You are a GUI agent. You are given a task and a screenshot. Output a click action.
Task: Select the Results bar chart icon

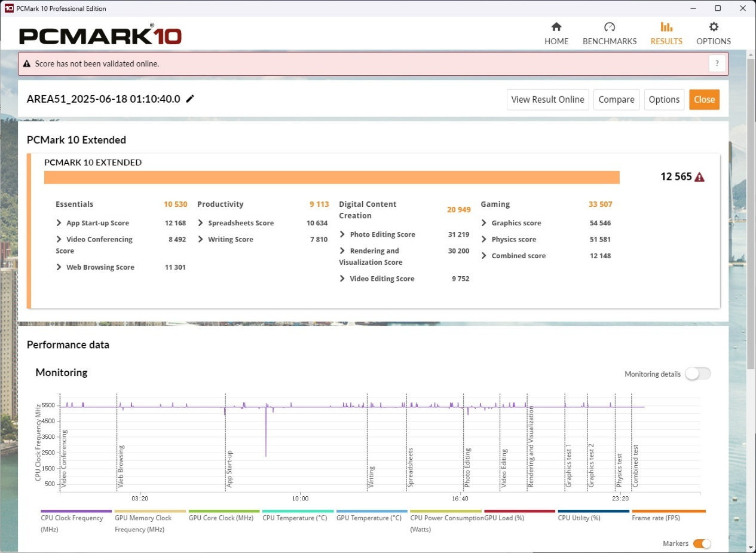pos(666,27)
